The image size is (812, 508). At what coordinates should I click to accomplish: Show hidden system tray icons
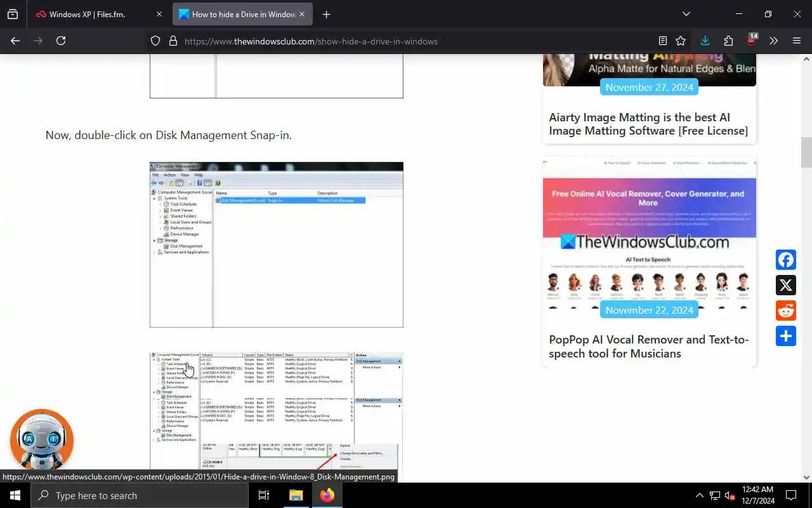click(x=699, y=495)
